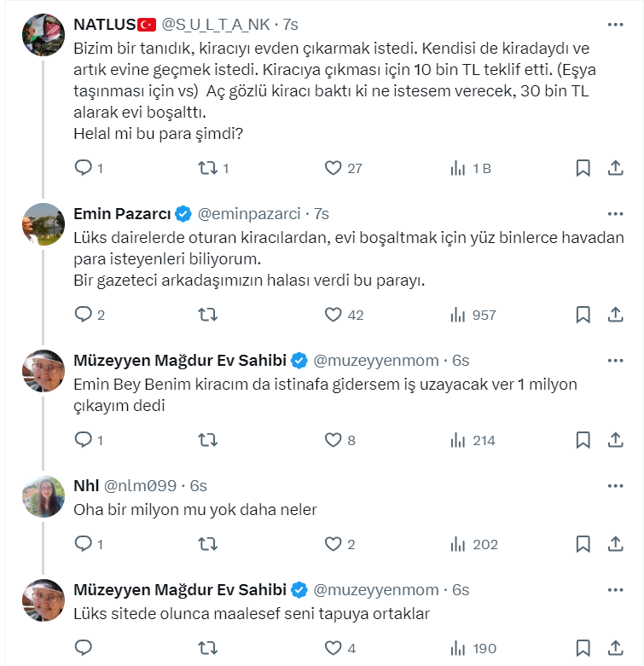Bookmark the NATLUS tweet
644x666 pixels.
[583, 169]
